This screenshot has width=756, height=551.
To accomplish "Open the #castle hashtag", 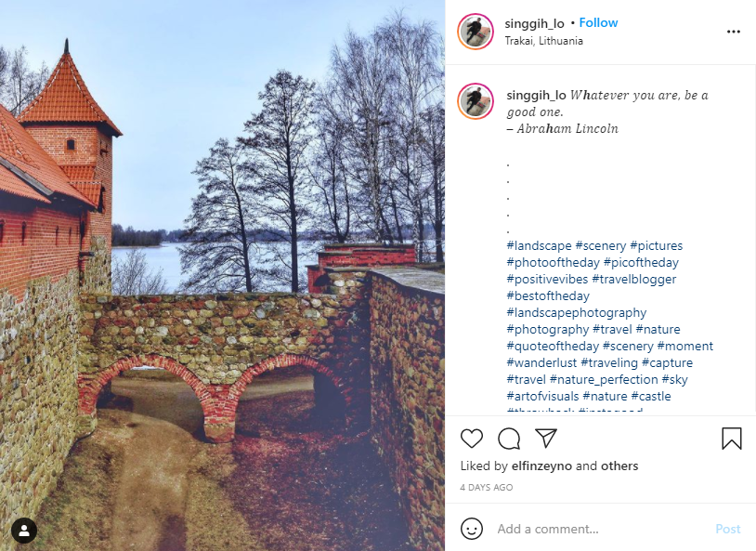I will click(651, 396).
